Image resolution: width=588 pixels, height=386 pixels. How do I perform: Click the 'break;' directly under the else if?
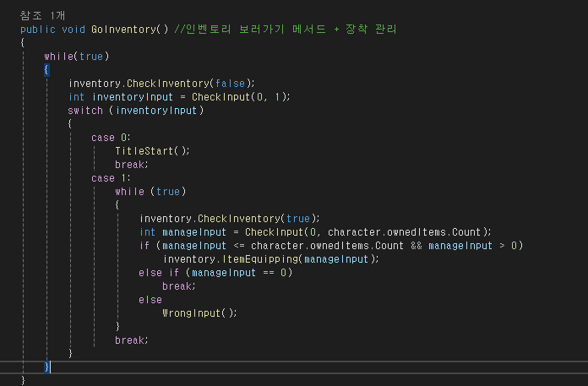(x=179, y=286)
